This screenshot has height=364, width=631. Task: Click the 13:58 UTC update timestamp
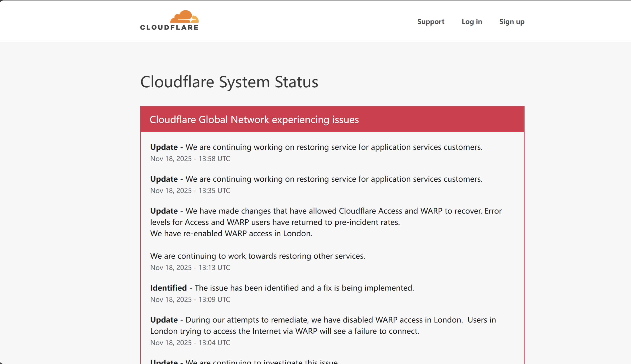coord(190,158)
